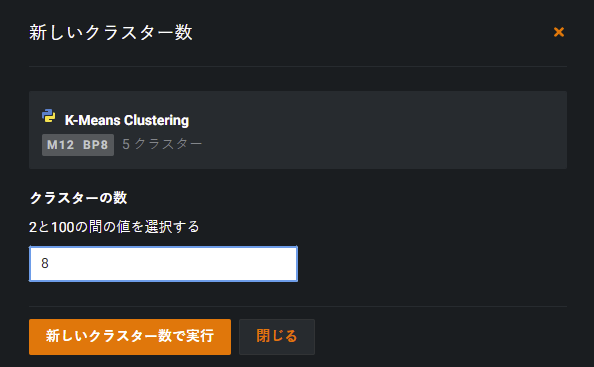Select the K-Means Clustering model title
594x367 pixels.
coord(127,120)
